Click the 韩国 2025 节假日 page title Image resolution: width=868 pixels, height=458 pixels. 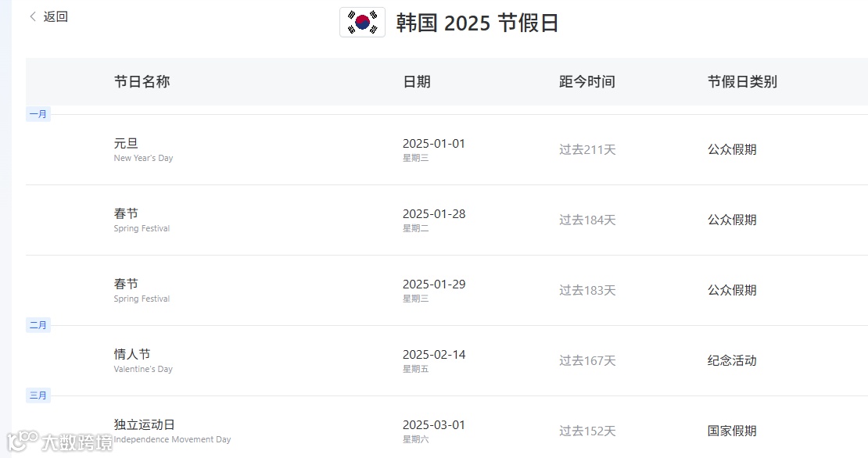[477, 23]
